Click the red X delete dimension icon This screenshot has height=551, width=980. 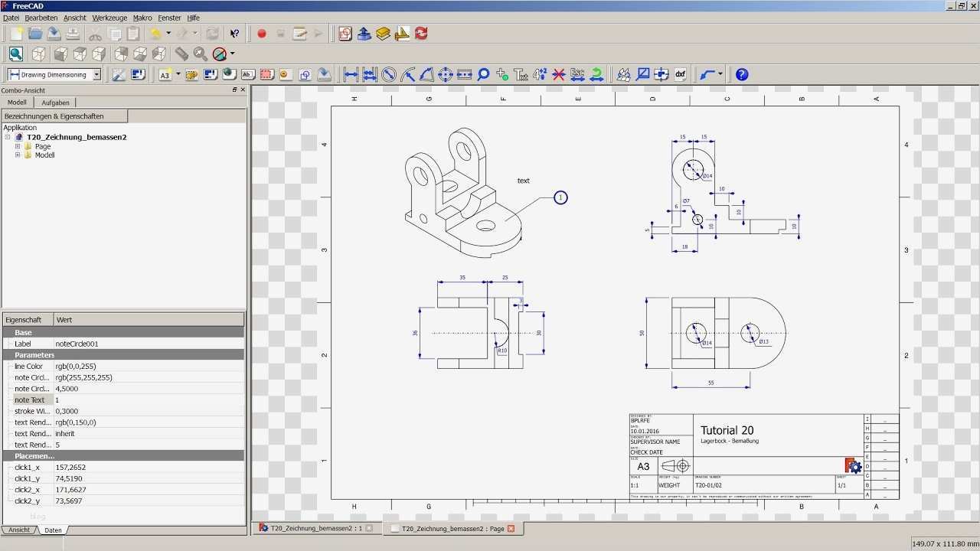pyautogui.click(x=559, y=74)
